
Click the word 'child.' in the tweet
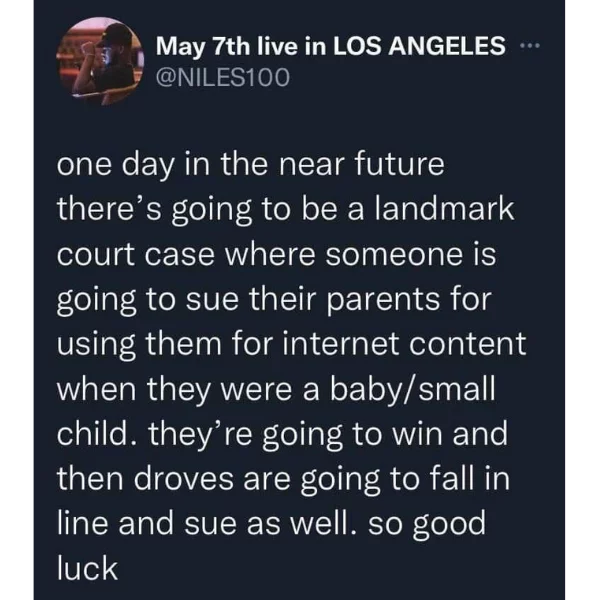pyautogui.click(x=98, y=433)
